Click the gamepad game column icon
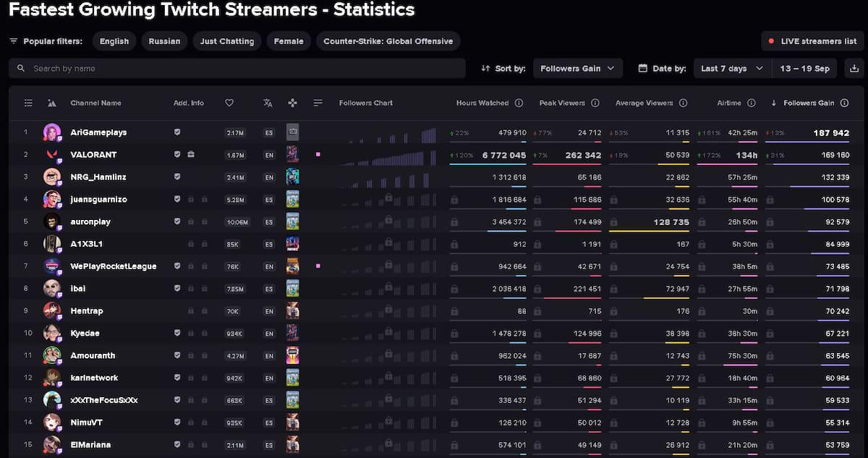Viewport: 868px width, 458px height. [292, 103]
